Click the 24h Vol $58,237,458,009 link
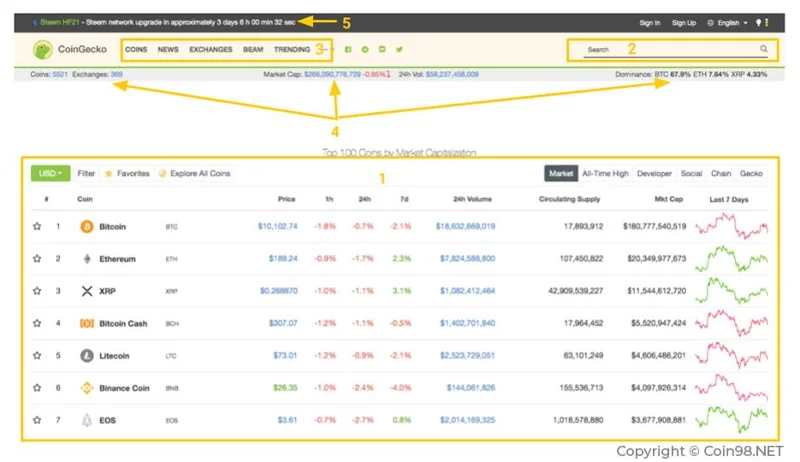 tap(452, 74)
